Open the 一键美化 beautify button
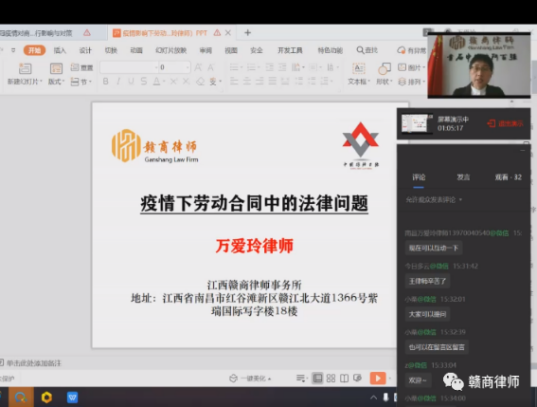 [250, 378]
